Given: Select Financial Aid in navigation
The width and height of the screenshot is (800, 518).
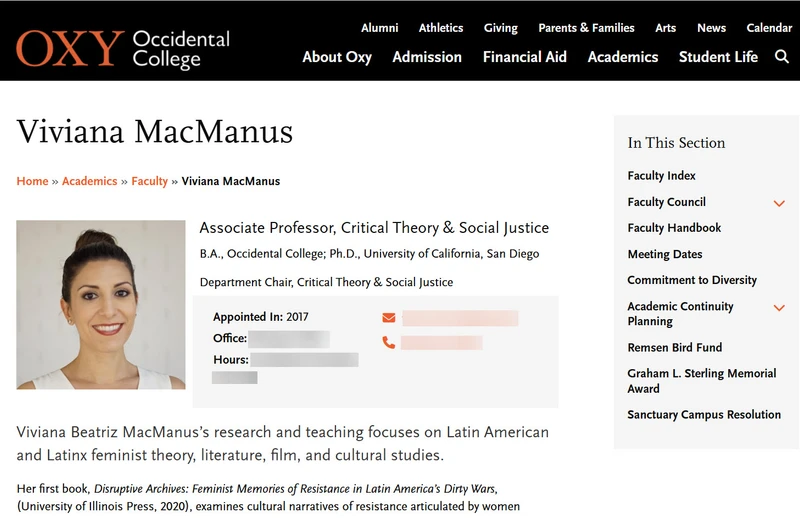Looking at the screenshot, I should tap(525, 57).
